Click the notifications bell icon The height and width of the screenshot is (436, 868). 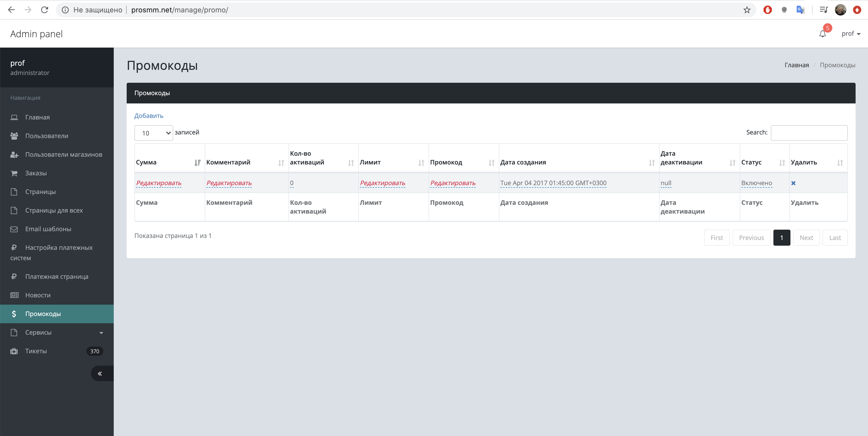click(x=823, y=34)
